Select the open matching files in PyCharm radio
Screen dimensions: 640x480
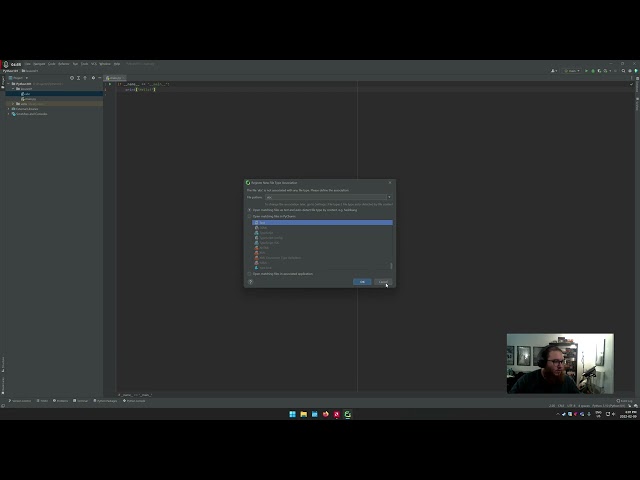[249, 216]
